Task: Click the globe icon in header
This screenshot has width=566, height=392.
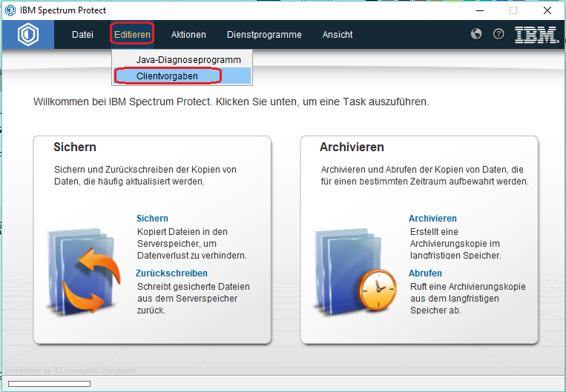Action: (x=476, y=34)
